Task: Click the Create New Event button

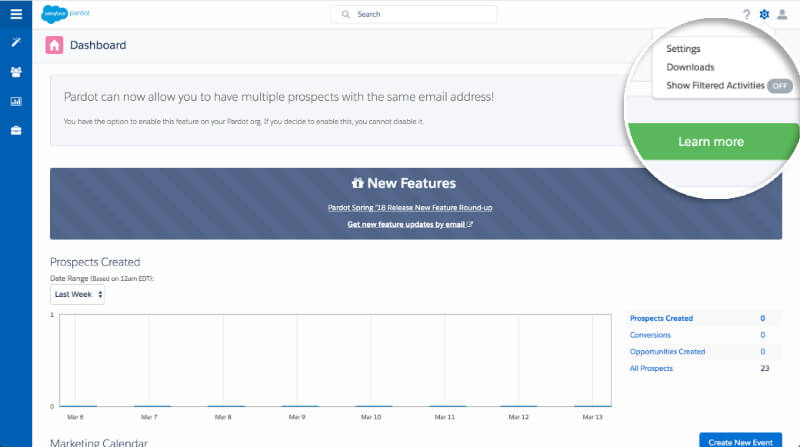Action: coord(740,441)
